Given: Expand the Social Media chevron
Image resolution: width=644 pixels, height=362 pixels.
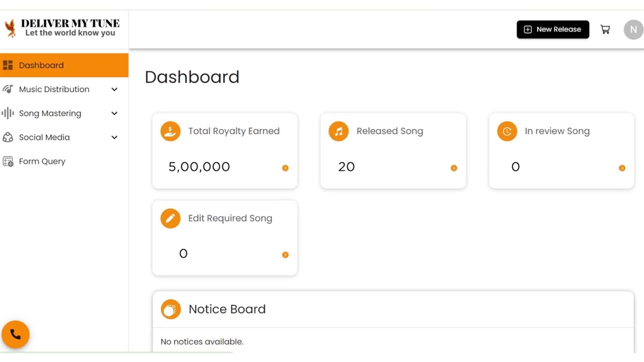Looking at the screenshot, I should point(114,137).
